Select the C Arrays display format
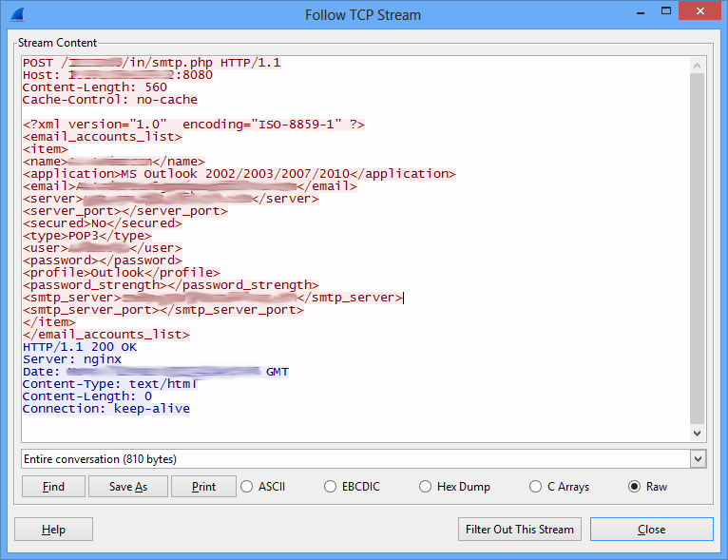The width and height of the screenshot is (728, 560). [559, 486]
